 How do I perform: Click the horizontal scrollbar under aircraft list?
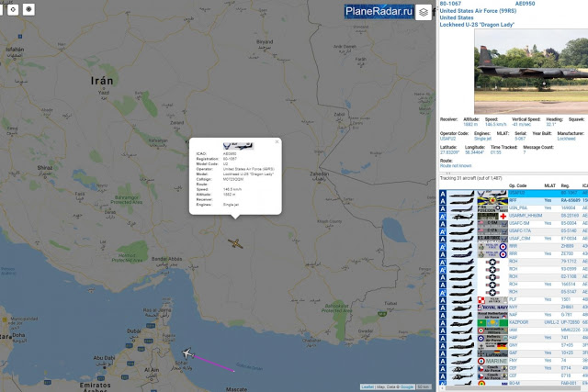pyautogui.click(x=514, y=388)
